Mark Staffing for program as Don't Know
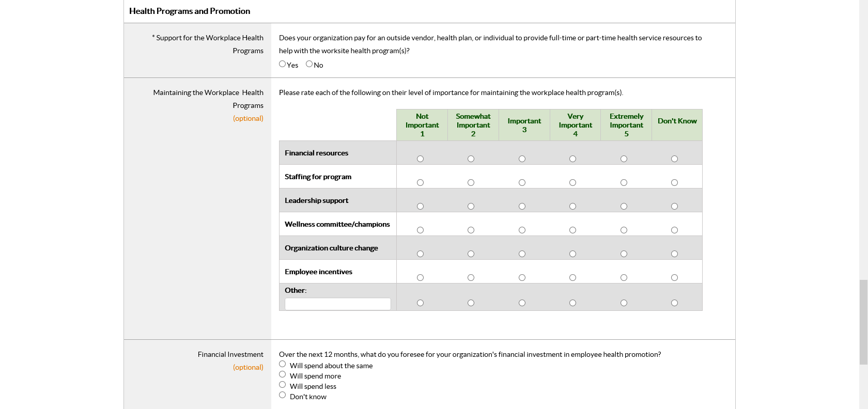The width and height of the screenshot is (868, 409). pyautogui.click(x=674, y=183)
